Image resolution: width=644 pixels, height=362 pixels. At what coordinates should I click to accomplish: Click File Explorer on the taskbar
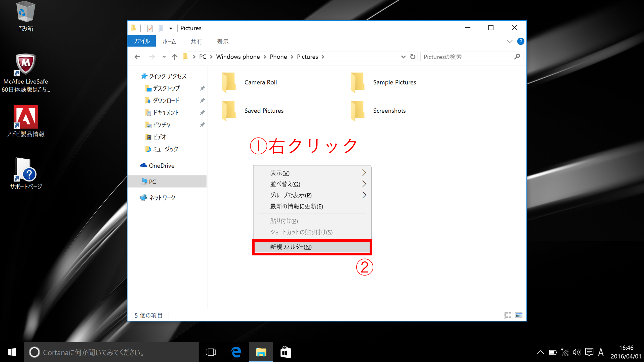point(261,352)
